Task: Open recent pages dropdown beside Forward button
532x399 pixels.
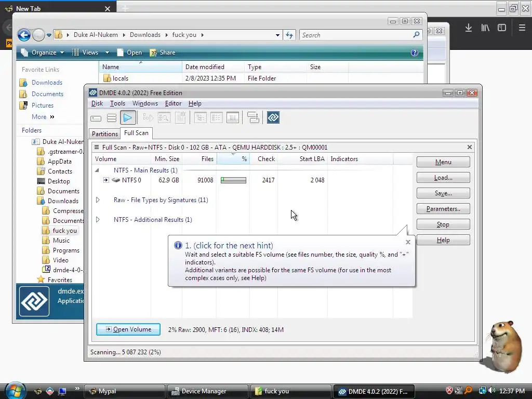Action: (49, 35)
